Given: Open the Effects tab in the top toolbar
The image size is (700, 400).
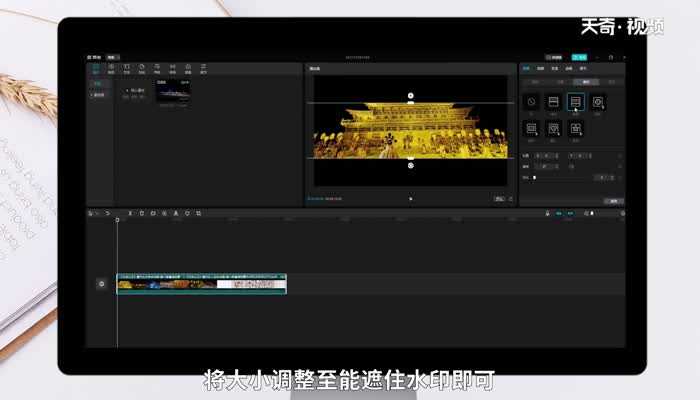Looking at the screenshot, I should tap(157, 69).
